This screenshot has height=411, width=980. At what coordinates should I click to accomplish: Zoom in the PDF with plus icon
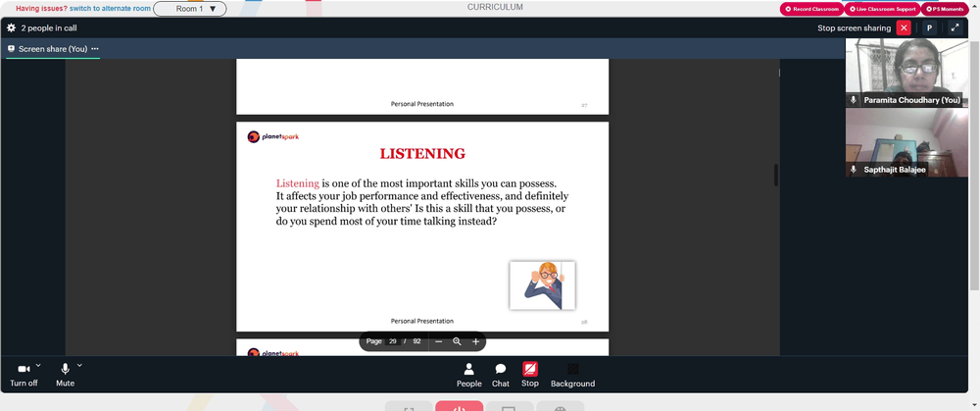tap(475, 341)
